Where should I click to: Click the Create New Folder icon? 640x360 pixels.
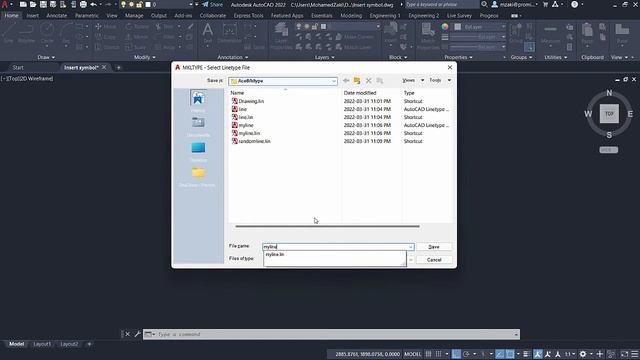tap(380, 81)
